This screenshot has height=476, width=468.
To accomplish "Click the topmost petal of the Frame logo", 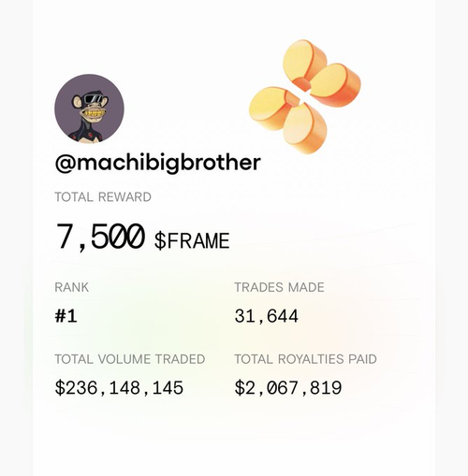I will point(306,61).
